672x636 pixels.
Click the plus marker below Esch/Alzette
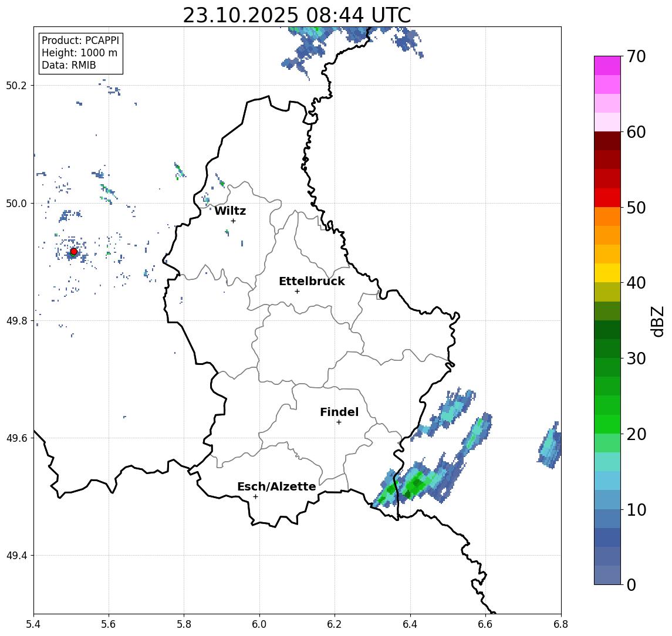(x=255, y=497)
